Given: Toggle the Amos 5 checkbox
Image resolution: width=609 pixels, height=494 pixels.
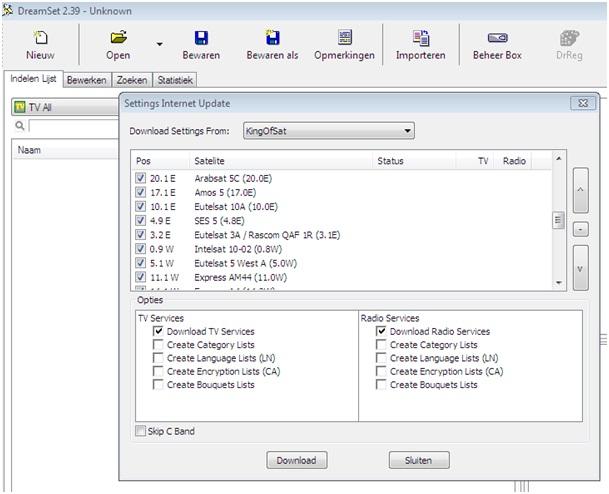Looking at the screenshot, I should [140, 192].
